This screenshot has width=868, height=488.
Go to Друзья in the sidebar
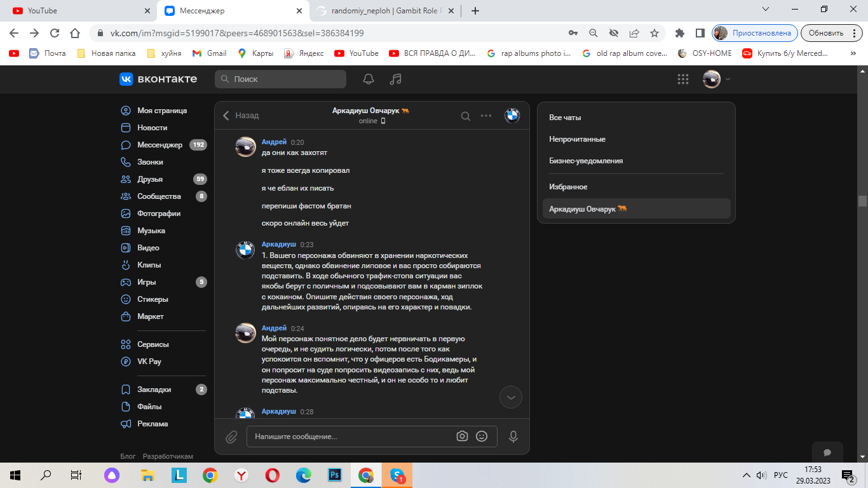pos(150,179)
